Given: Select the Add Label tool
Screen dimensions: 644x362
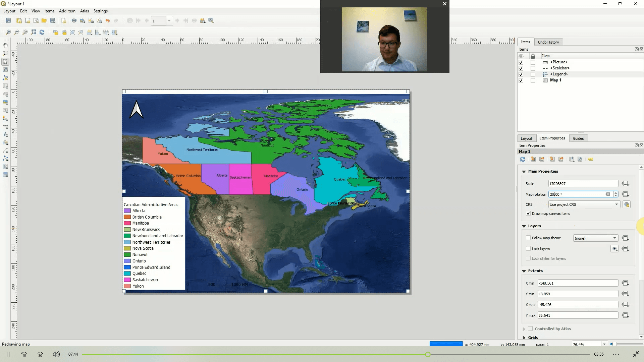Looking at the screenshot, I should pos(5,111).
